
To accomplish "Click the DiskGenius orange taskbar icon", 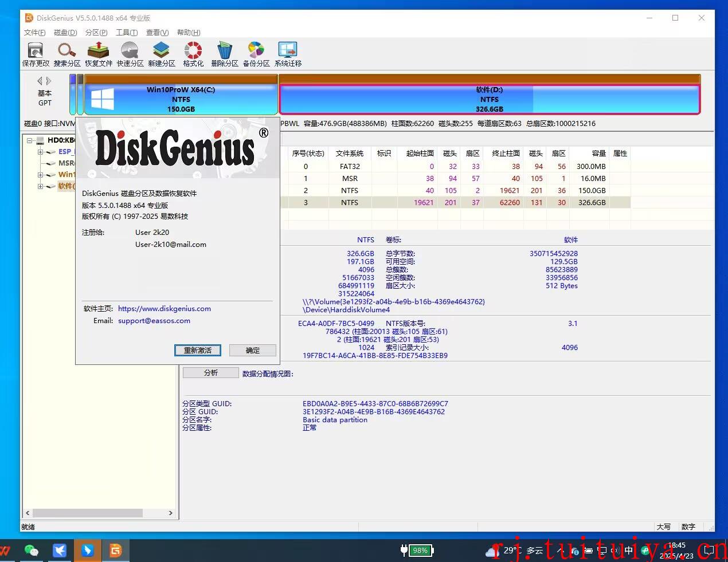I will 116,551.
